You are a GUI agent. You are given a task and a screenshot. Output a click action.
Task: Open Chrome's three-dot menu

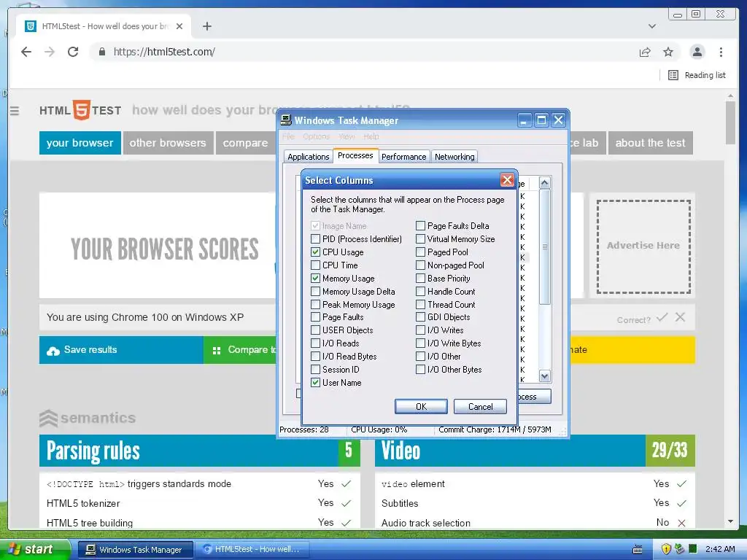tap(721, 52)
